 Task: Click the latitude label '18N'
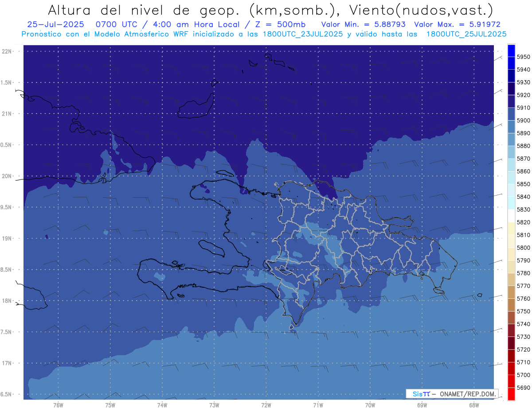click(7, 301)
